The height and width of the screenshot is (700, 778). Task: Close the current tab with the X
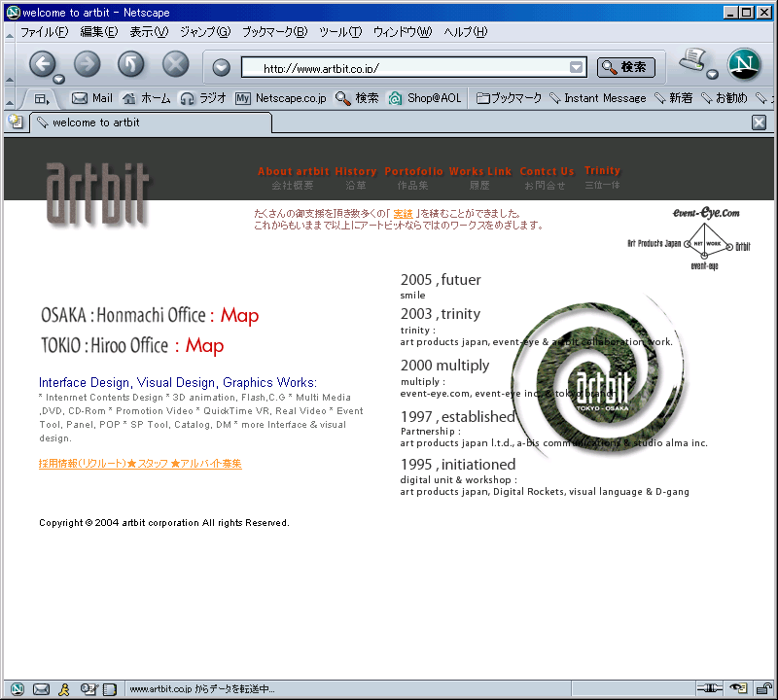(x=759, y=122)
